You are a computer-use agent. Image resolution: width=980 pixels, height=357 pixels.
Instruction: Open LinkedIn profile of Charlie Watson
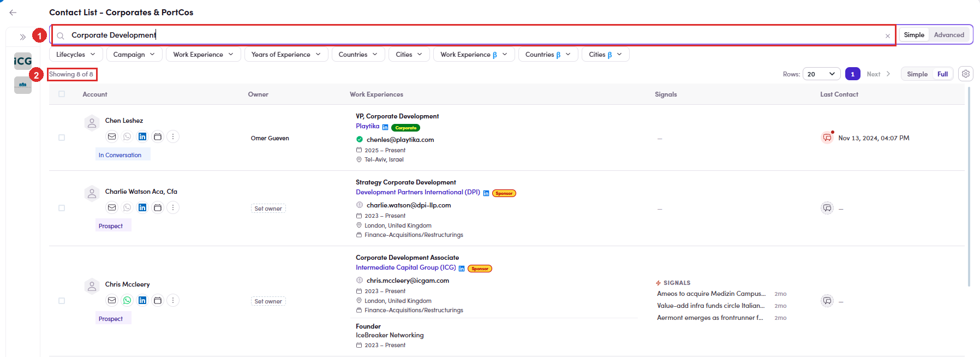(142, 207)
